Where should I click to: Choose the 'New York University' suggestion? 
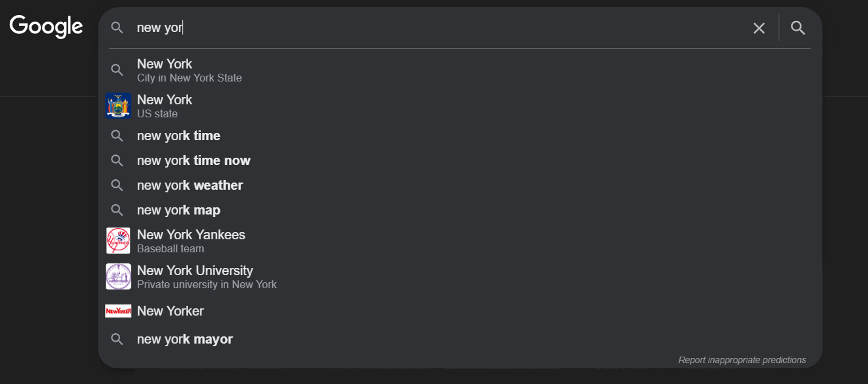194,276
